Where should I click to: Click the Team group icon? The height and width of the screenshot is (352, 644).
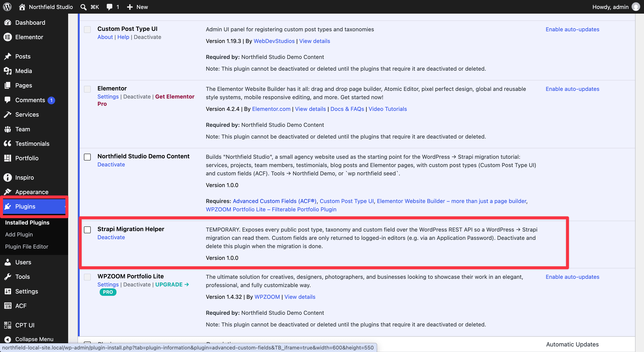tap(7, 129)
